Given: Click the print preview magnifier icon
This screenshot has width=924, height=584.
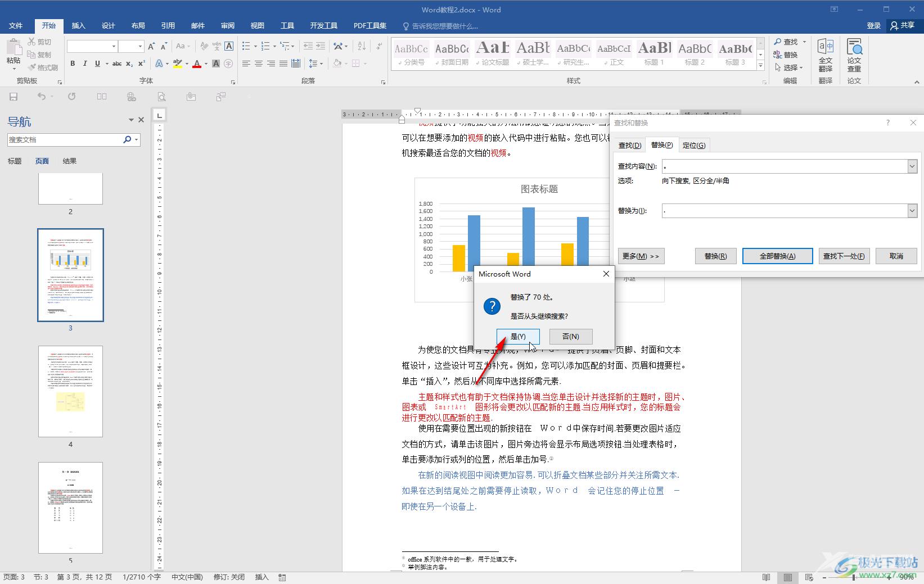Looking at the screenshot, I should click(161, 97).
